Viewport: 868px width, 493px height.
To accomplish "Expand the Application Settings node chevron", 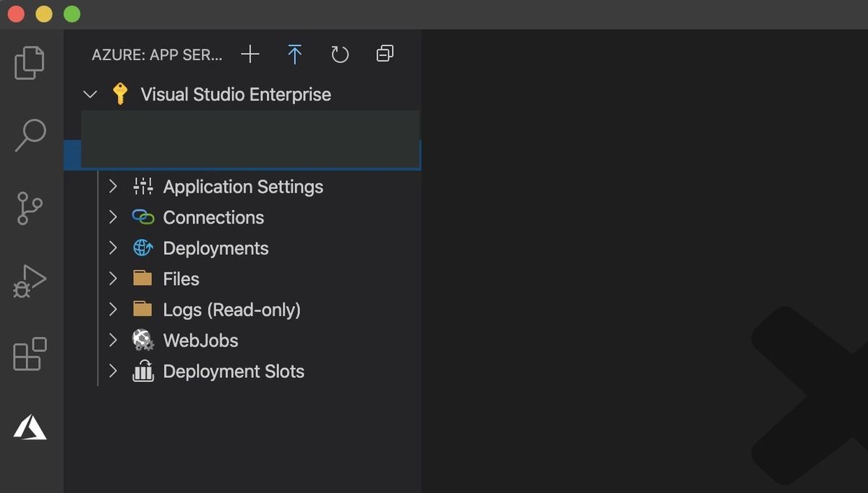I will pos(113,186).
